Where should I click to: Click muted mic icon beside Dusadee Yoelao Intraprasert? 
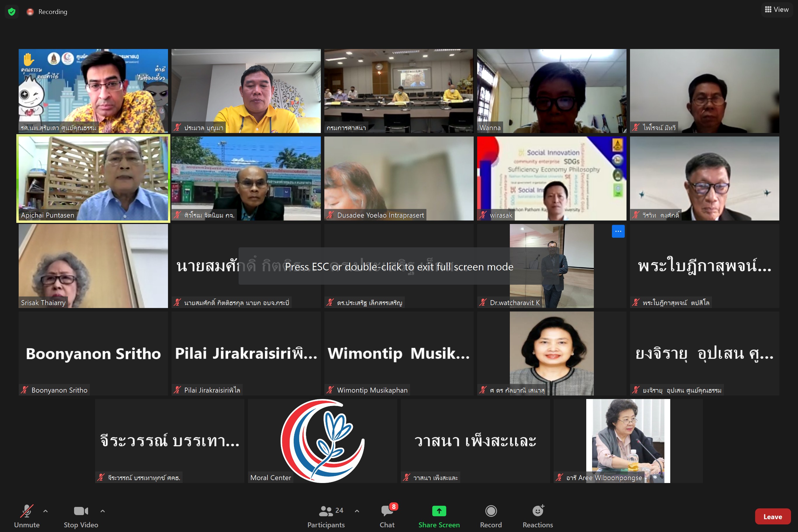click(x=330, y=215)
